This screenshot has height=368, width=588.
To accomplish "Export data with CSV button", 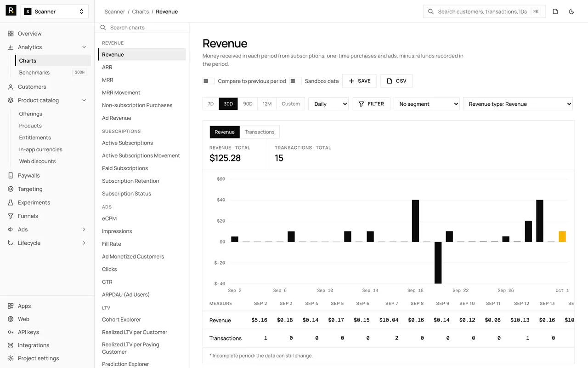I will coord(396,81).
